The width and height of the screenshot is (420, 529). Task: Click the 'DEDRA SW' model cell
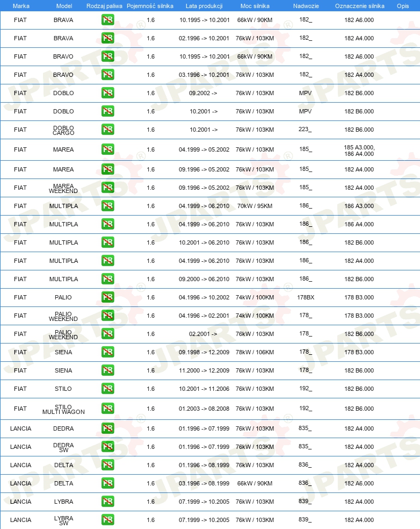point(63,447)
